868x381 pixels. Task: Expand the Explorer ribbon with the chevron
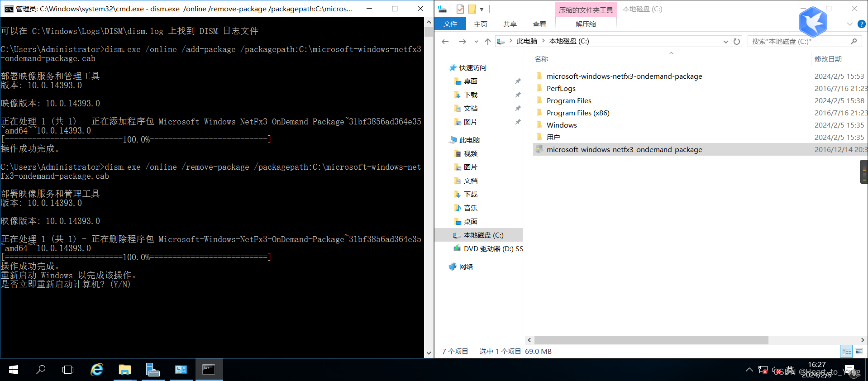(x=849, y=24)
